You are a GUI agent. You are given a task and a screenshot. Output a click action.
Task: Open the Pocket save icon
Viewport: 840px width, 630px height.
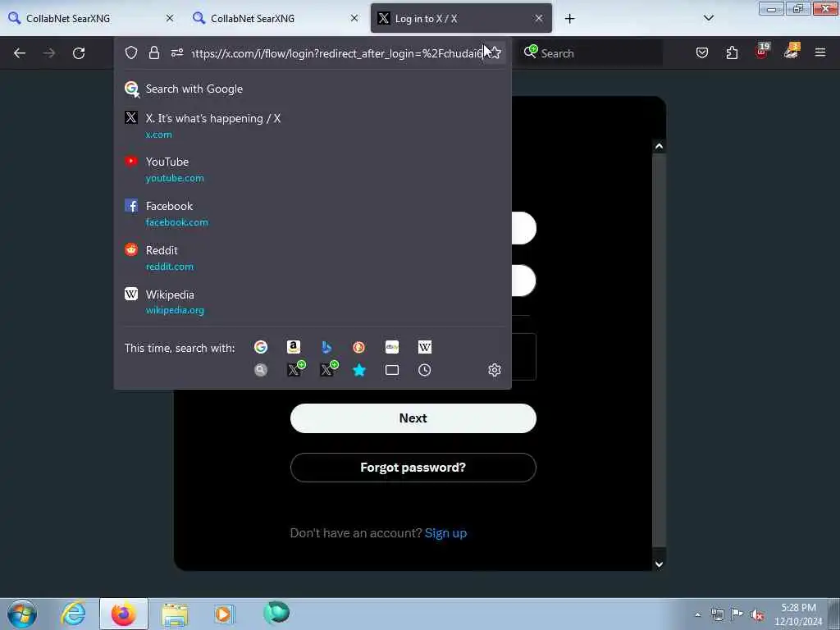click(702, 53)
